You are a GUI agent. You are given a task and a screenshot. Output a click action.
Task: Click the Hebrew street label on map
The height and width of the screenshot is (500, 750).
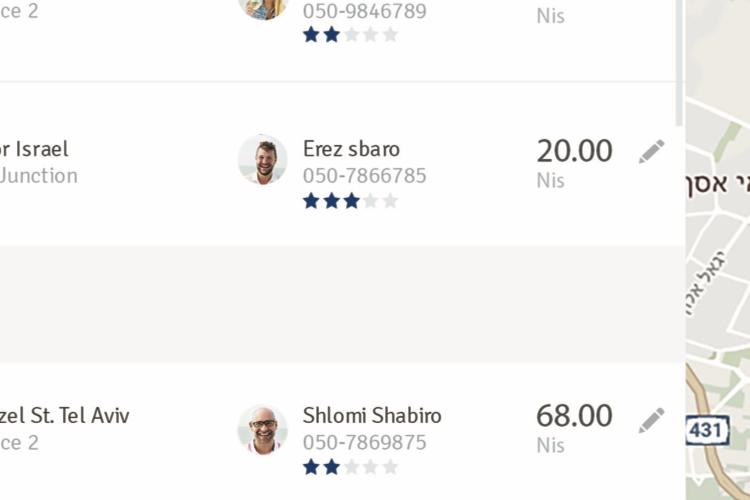[x=706, y=283]
